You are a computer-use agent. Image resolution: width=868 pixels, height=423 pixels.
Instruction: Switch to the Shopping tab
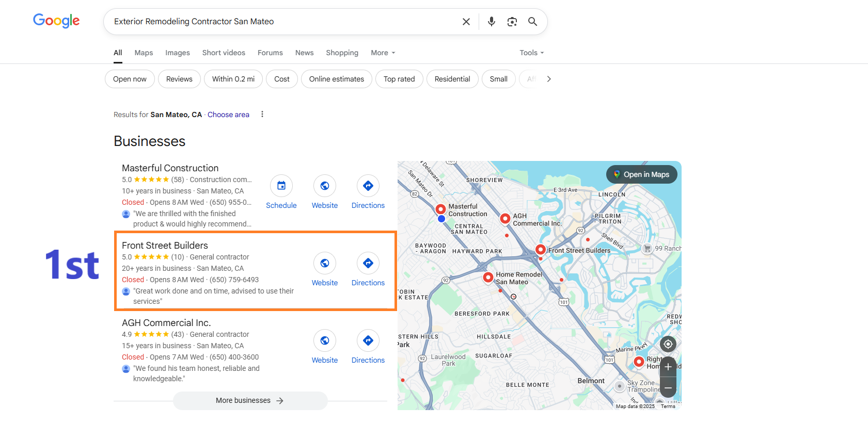coord(342,53)
